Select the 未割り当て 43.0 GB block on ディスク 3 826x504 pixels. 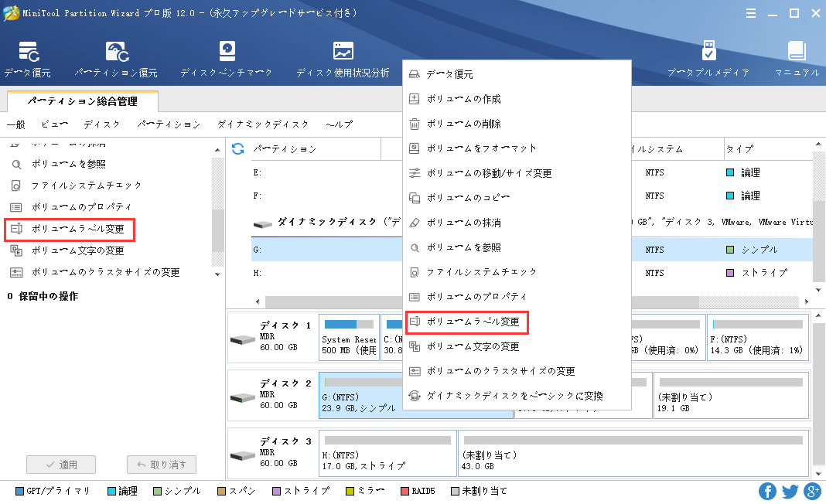[633, 451]
